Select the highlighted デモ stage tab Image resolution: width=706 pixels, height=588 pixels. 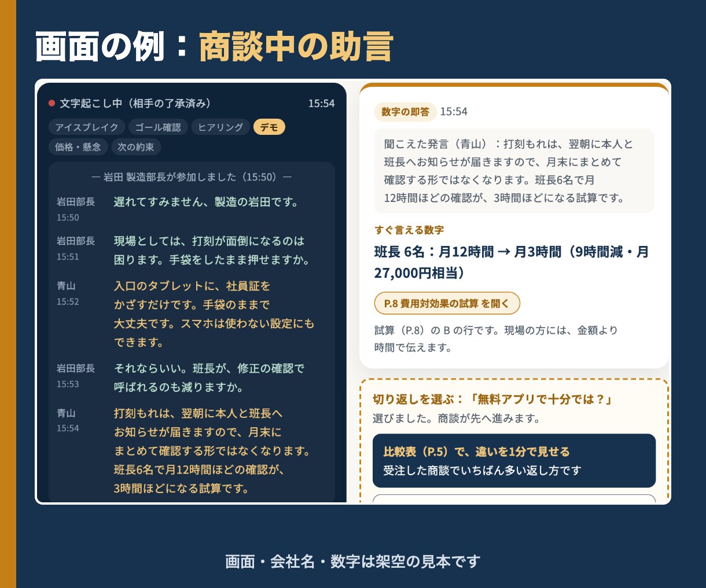coord(269,127)
